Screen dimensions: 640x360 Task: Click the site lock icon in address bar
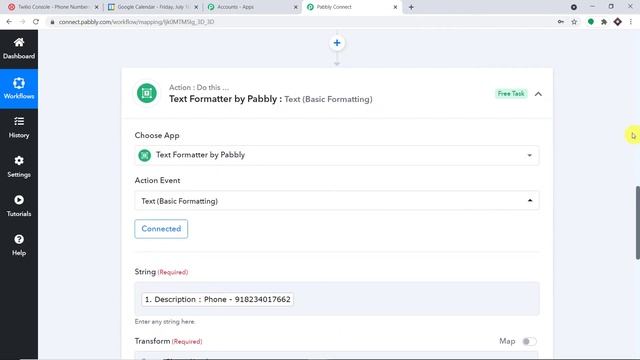tap(52, 22)
